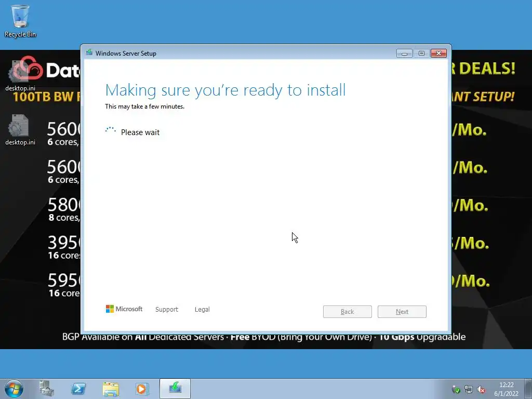Click the Show Desktop strip beside the clock
Image resolution: width=532 pixels, height=399 pixels.
(528, 389)
